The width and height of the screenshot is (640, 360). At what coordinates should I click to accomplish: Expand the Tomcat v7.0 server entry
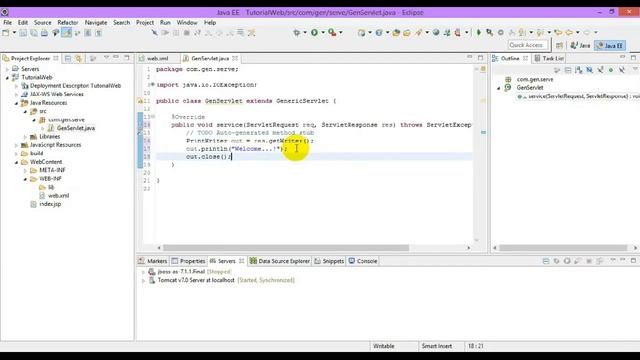click(143, 280)
